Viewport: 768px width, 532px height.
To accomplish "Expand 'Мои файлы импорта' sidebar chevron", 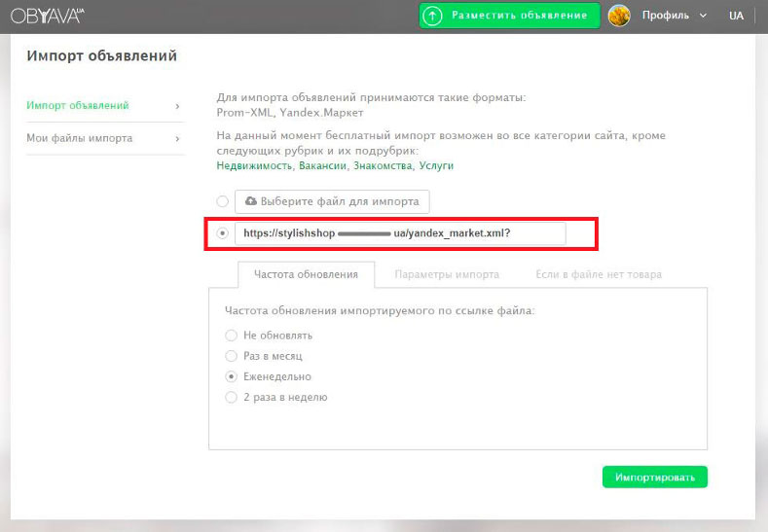I will pyautogui.click(x=176, y=139).
